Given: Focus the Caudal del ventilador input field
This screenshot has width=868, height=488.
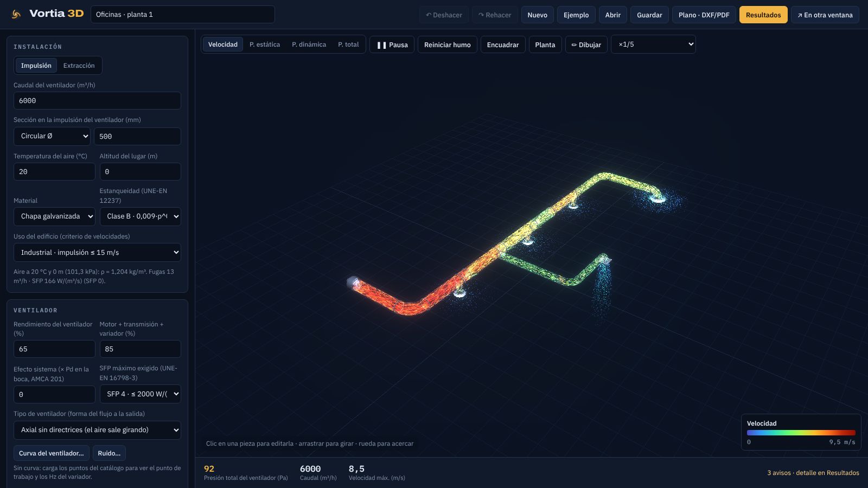Looking at the screenshot, I should [x=97, y=101].
